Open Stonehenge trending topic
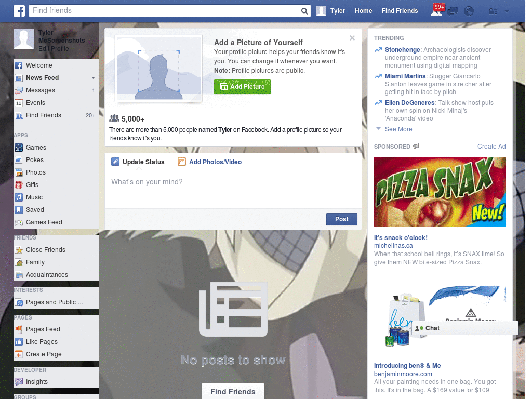The height and width of the screenshot is (399, 532). [403, 50]
